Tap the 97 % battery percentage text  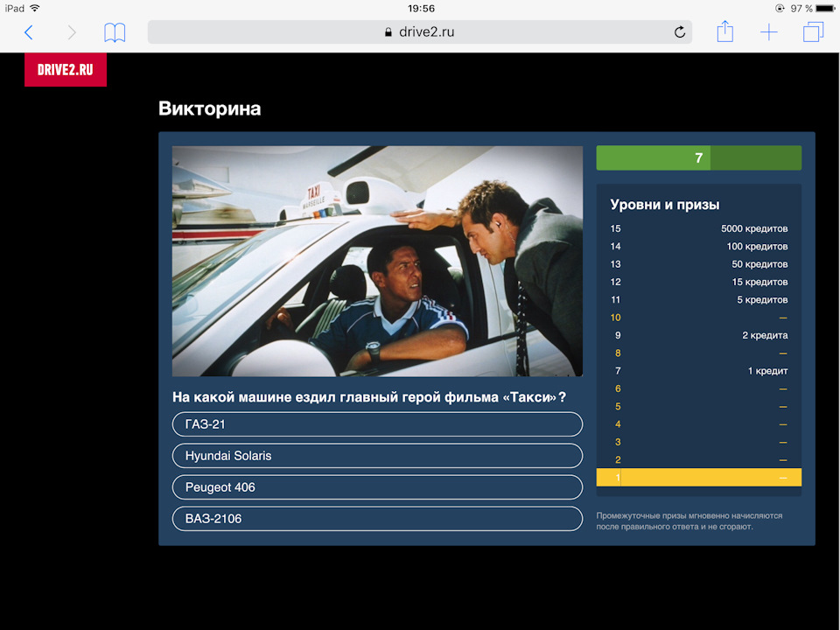[x=801, y=8]
